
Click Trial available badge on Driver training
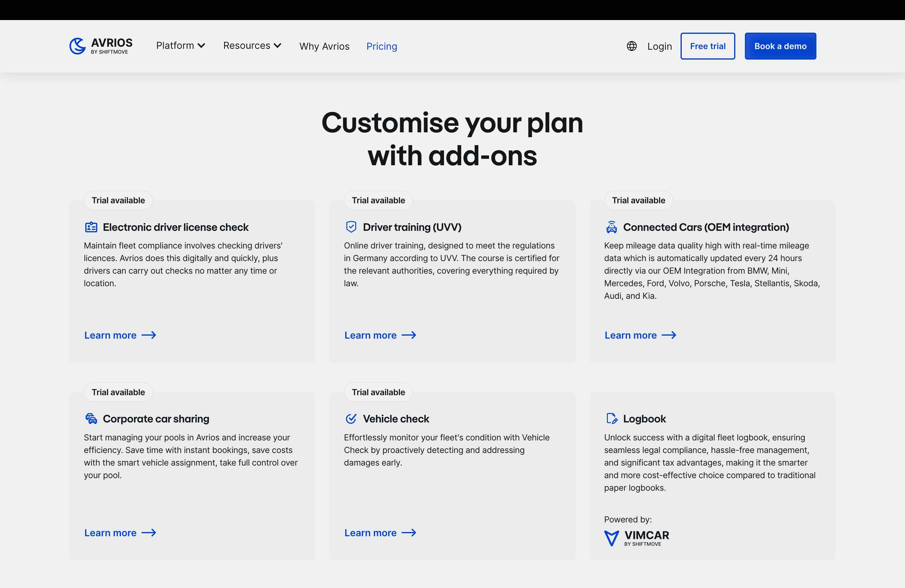[x=378, y=200]
